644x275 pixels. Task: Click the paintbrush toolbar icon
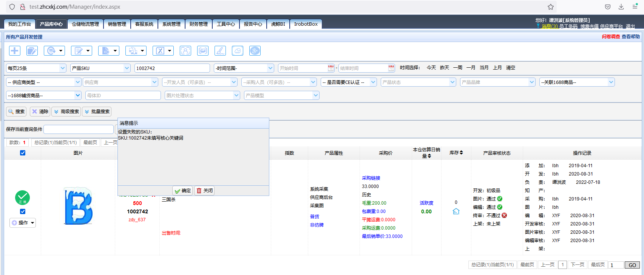(220, 51)
